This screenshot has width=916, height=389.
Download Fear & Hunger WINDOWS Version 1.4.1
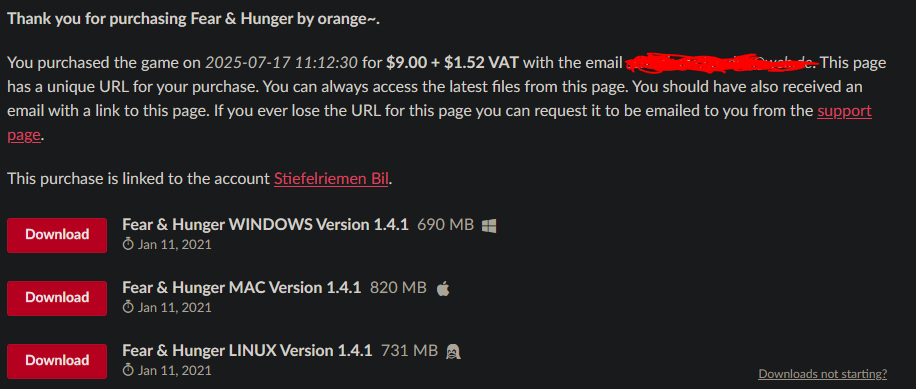point(57,235)
